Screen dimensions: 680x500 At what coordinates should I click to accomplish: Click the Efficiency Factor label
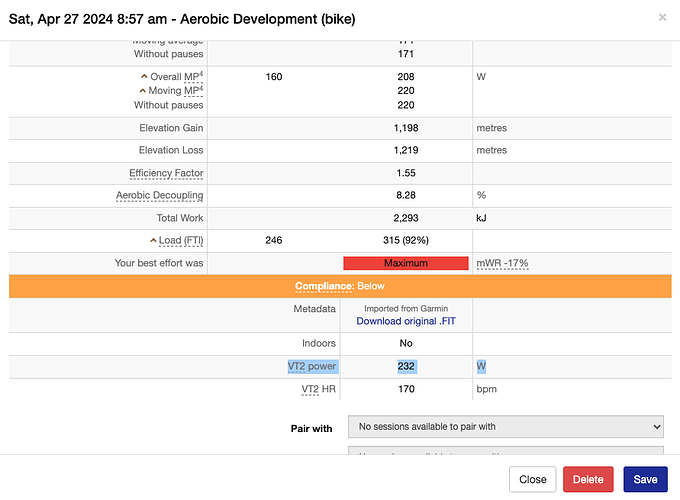click(x=166, y=173)
